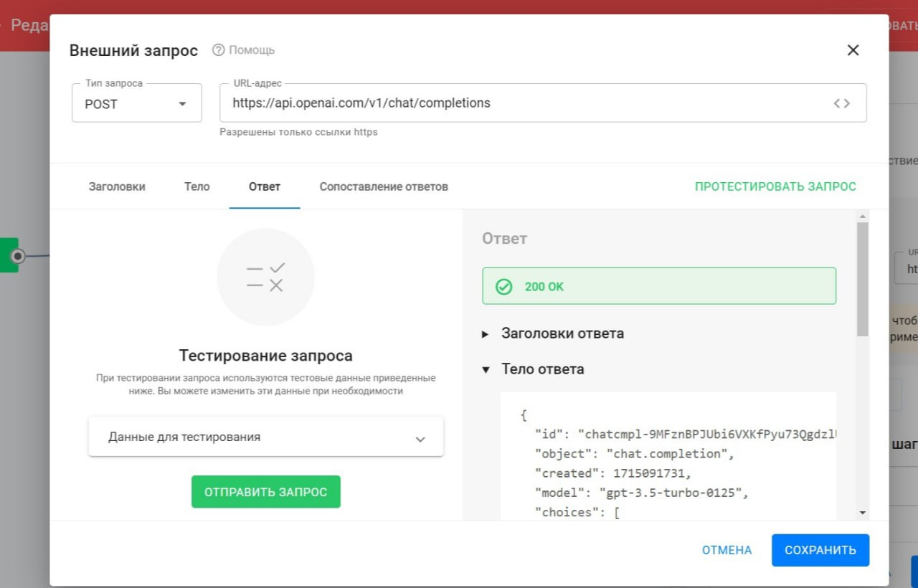Click the Сохранить button
Image resolution: width=918 pixels, height=588 pixels.
click(x=820, y=550)
